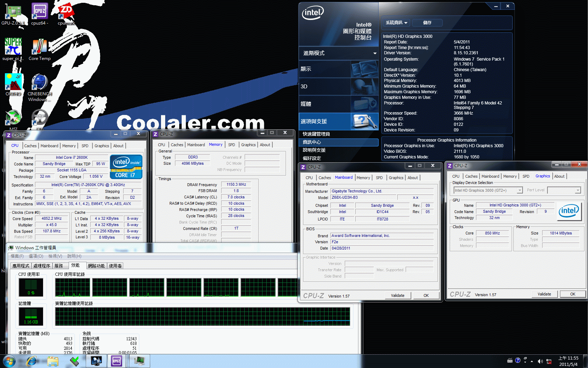Open About tab in the Mainboard CPU-Z window
This screenshot has width=588, height=368.
coord(413,178)
